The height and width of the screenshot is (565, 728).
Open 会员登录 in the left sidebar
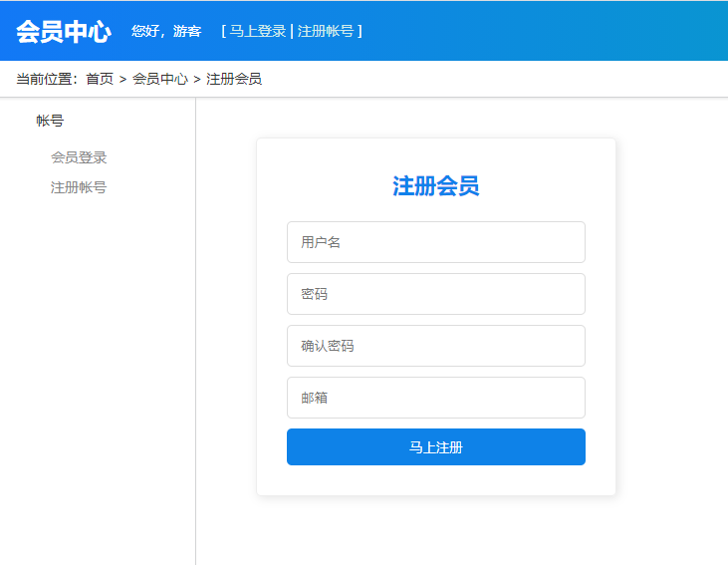(x=79, y=157)
